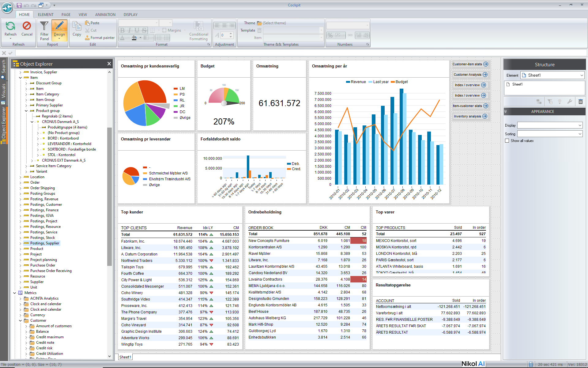588x368 pixels.
Task: Click the red LM legend swatch
Action: tap(176, 89)
